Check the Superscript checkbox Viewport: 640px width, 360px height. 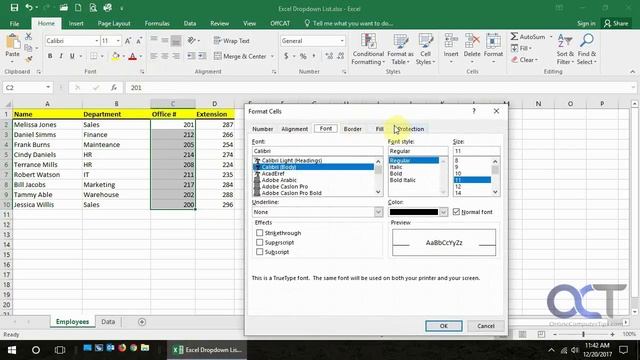[x=259, y=242]
